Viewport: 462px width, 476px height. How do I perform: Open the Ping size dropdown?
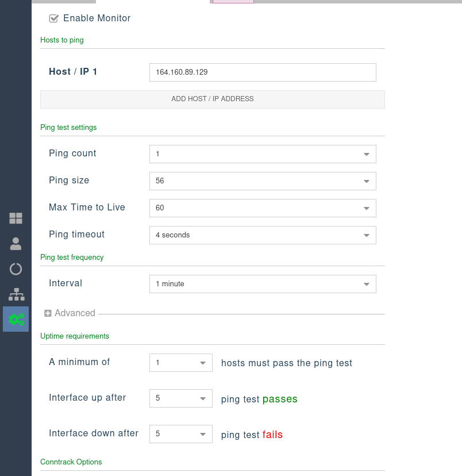(262, 181)
